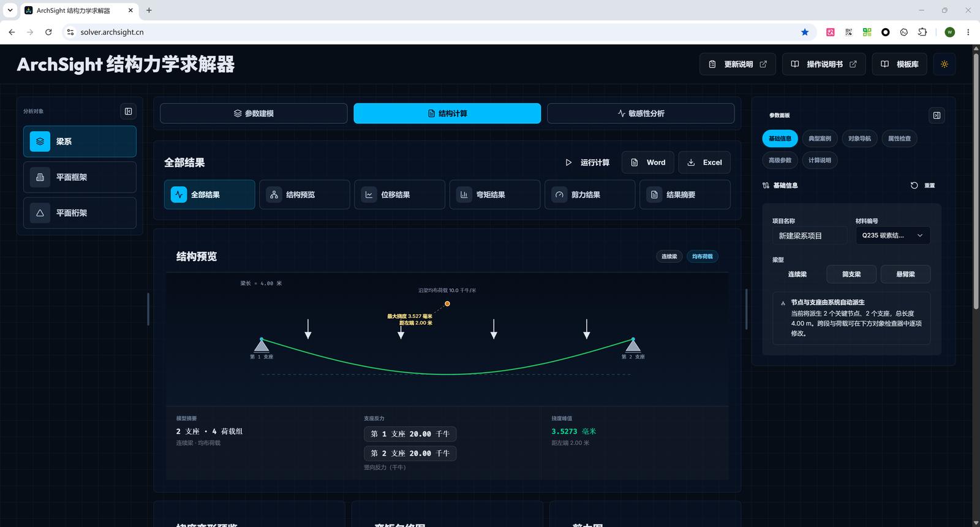The width and height of the screenshot is (980, 527).
Task: Open the green grid extension icon
Action: 867,32
